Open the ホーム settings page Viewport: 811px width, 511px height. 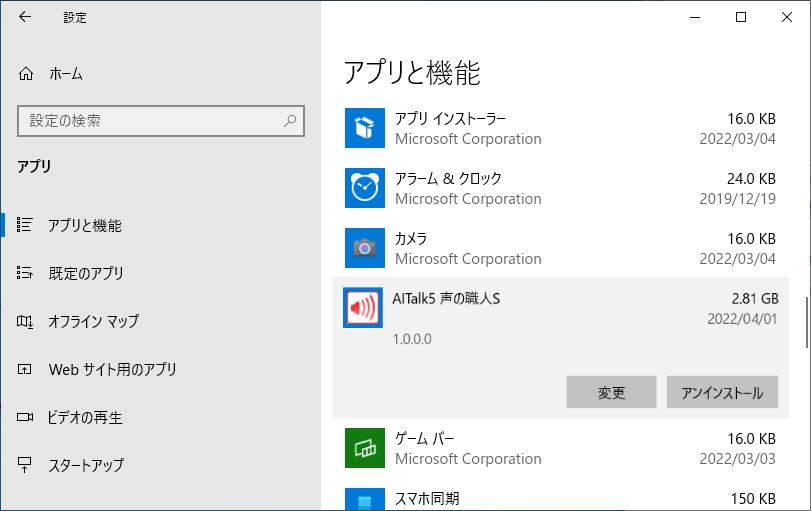point(66,74)
